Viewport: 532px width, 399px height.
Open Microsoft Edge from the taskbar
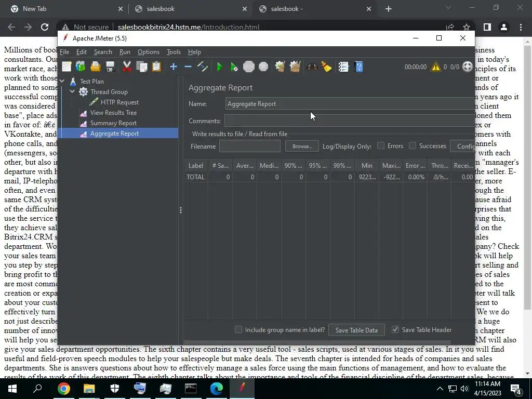pos(216,389)
